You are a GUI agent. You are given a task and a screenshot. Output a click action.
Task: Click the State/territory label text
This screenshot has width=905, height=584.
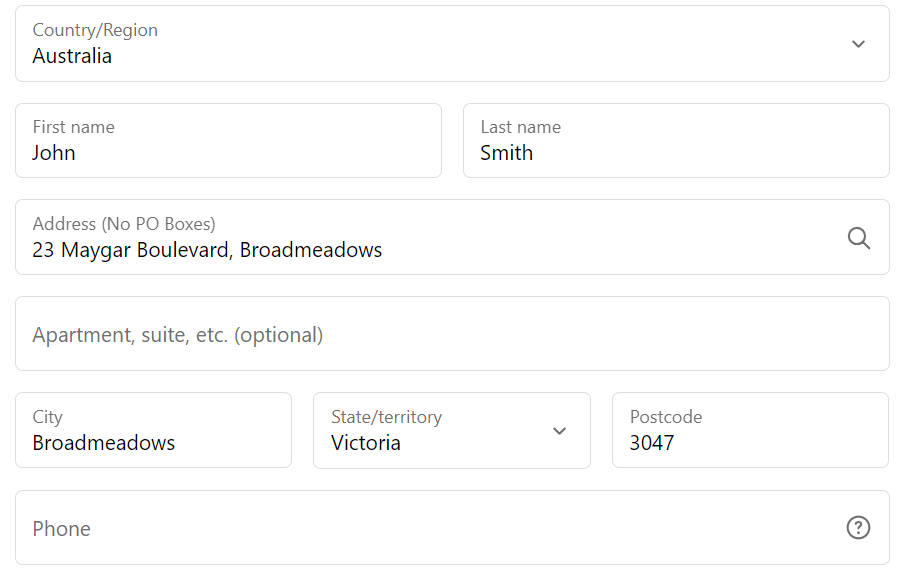387,417
